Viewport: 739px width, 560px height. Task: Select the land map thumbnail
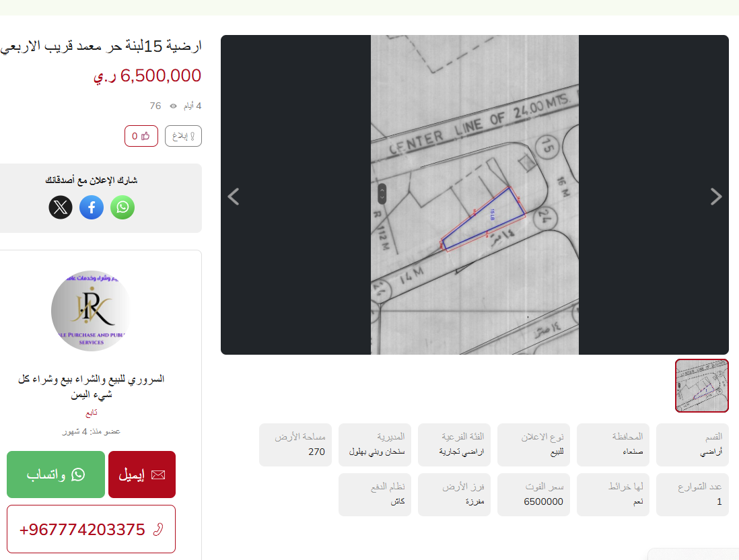coord(702,386)
